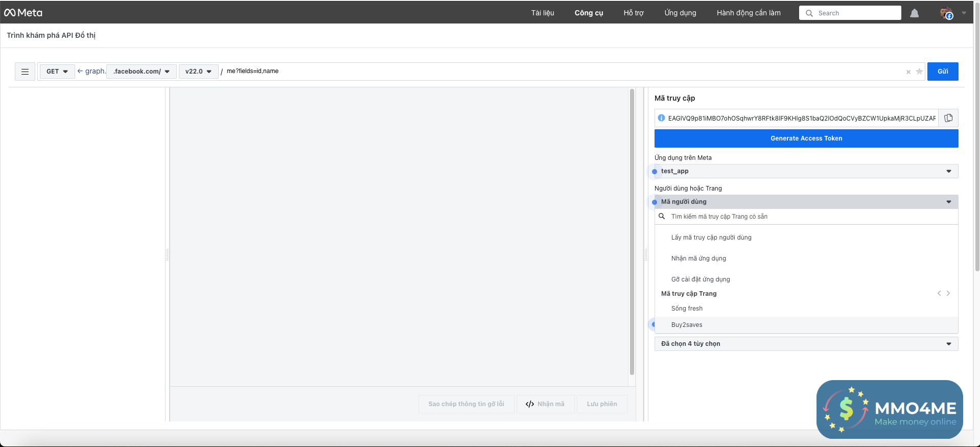Open the Công cụ menu
Image resolution: width=980 pixels, height=447 pixels.
tap(589, 13)
